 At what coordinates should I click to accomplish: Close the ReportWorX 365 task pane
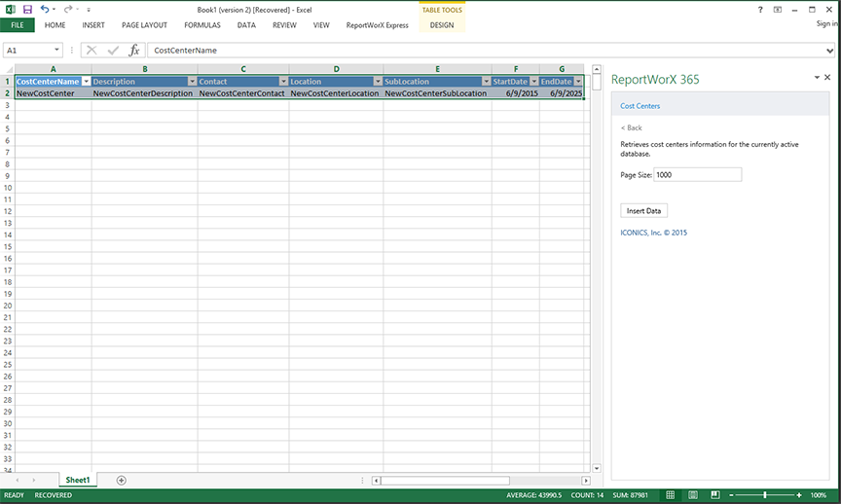pos(827,77)
